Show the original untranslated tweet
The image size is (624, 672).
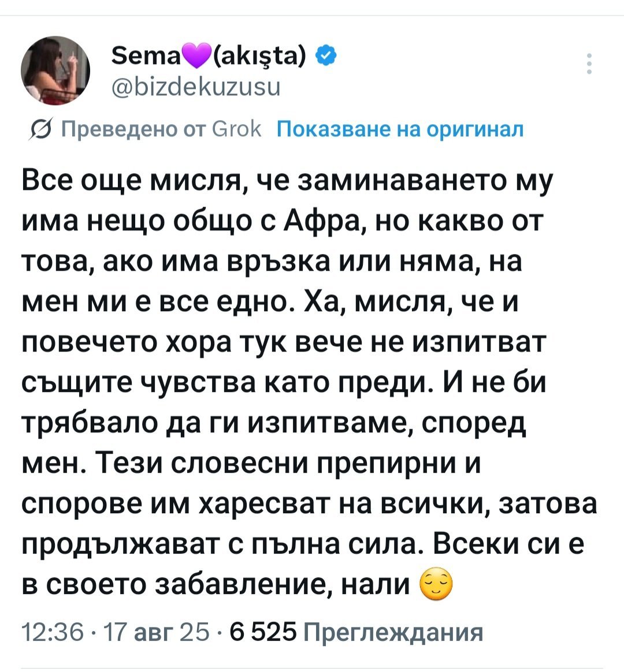(400, 129)
